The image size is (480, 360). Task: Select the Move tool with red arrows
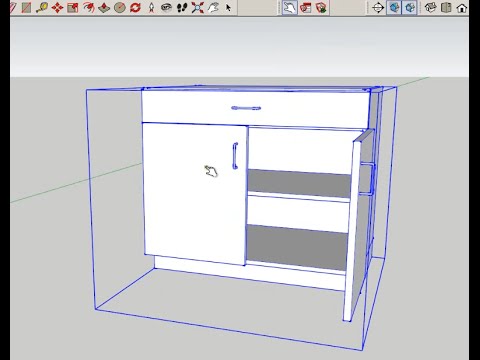57,7
